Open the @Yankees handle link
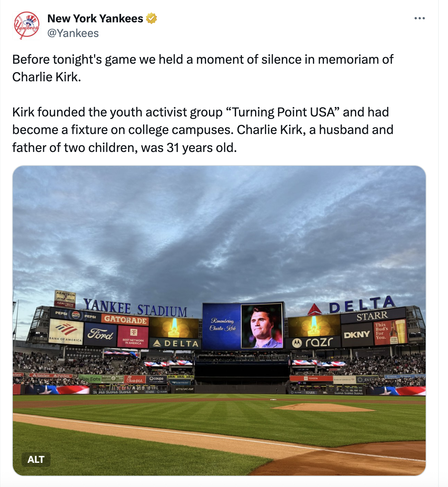Screen dimensions: 448x487 [73, 33]
